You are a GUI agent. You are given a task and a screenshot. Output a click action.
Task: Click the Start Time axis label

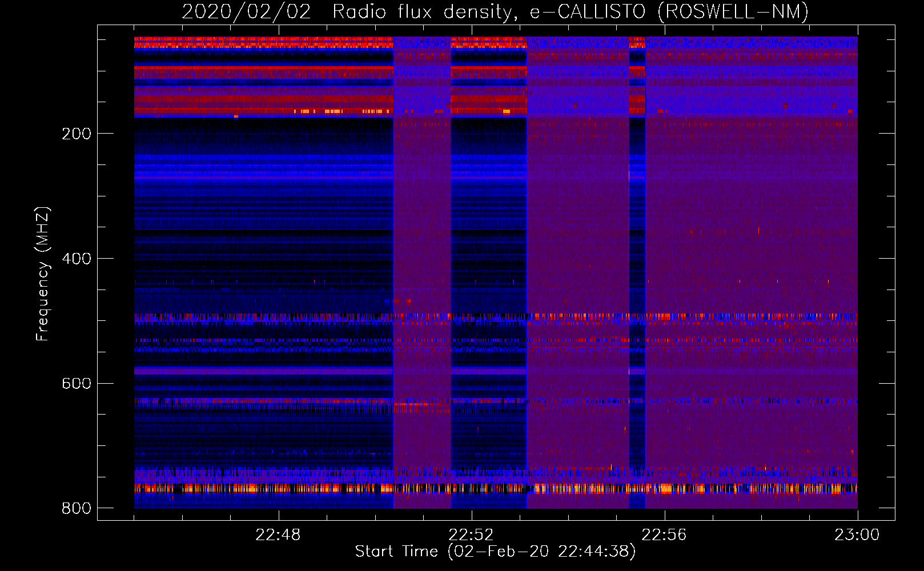point(495,552)
